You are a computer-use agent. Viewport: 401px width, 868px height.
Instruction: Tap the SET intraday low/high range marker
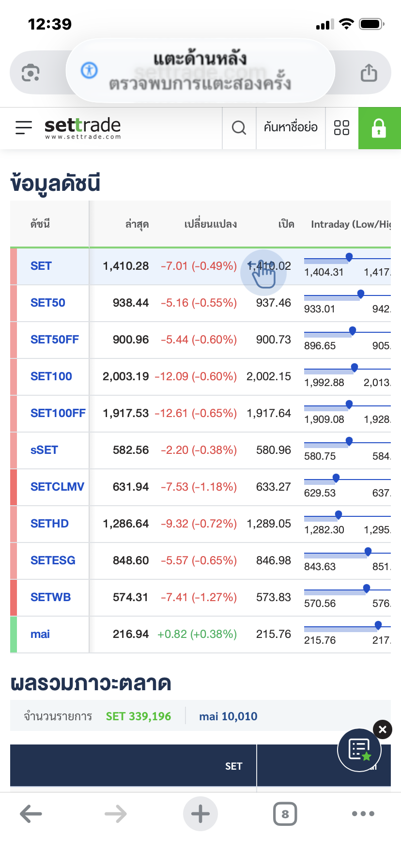pos(349,257)
